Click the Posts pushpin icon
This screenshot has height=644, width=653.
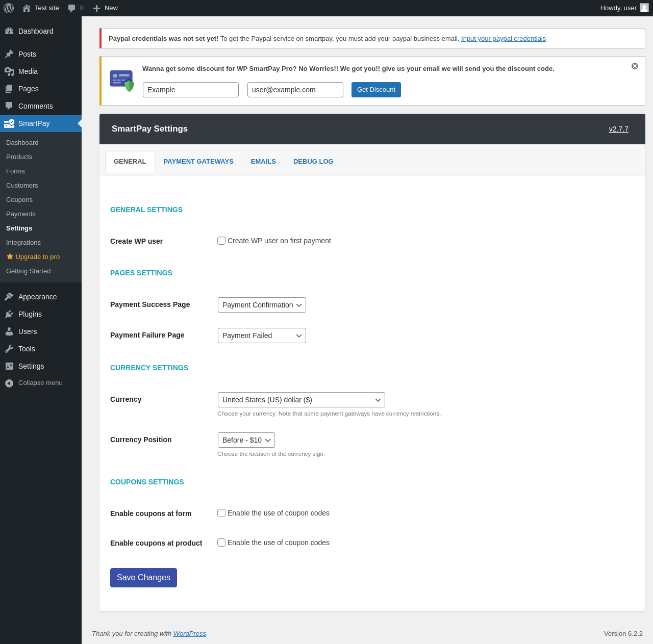coord(9,54)
